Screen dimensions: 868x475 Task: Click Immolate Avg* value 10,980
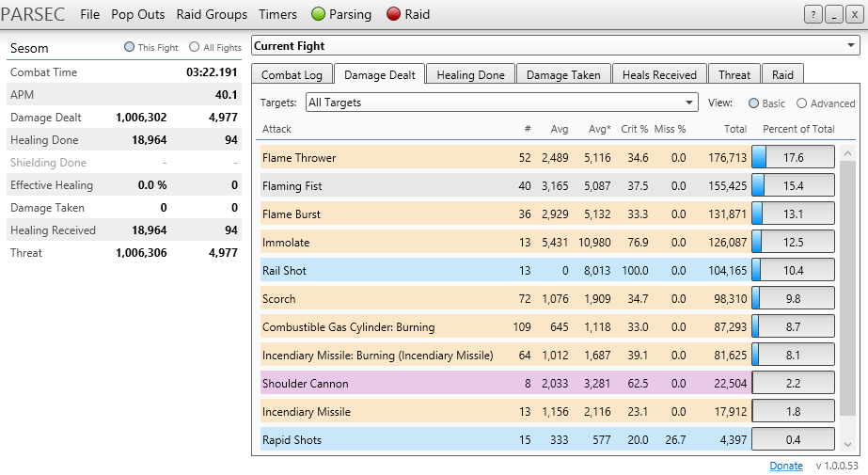(594, 243)
